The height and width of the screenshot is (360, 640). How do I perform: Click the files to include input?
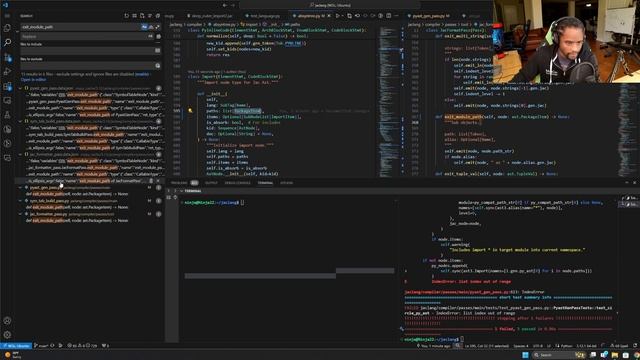(87, 51)
